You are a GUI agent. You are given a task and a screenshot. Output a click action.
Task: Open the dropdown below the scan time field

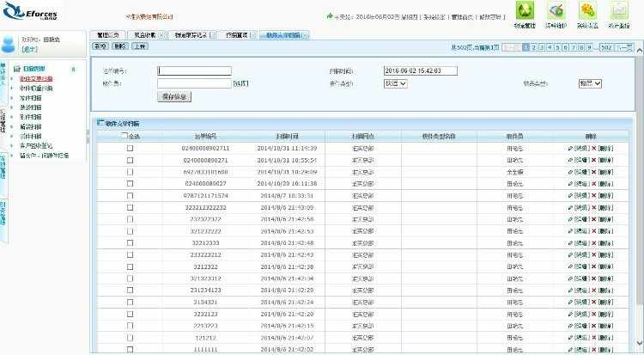(395, 83)
